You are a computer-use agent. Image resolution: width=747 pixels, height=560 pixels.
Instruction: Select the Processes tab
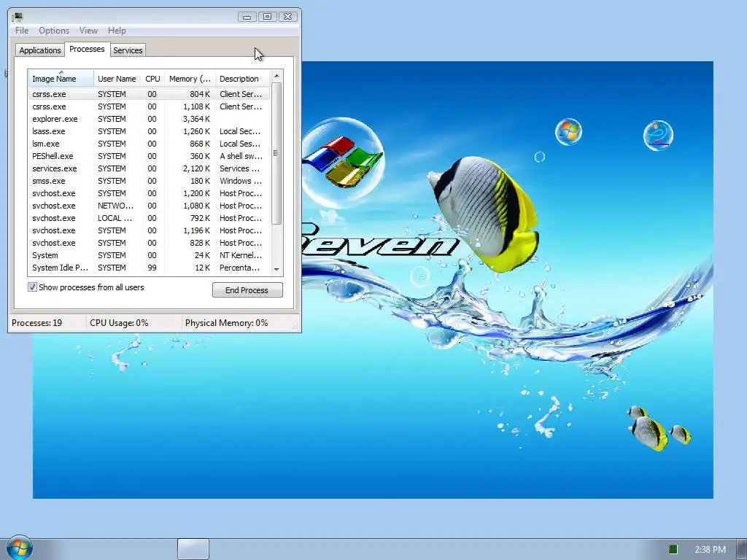(x=87, y=49)
